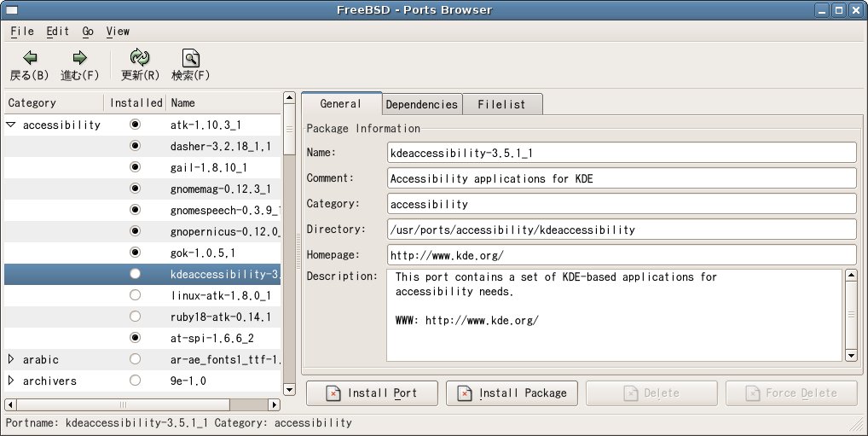Click the Directory input field
Viewport: 868px width, 436px height.
click(622, 230)
